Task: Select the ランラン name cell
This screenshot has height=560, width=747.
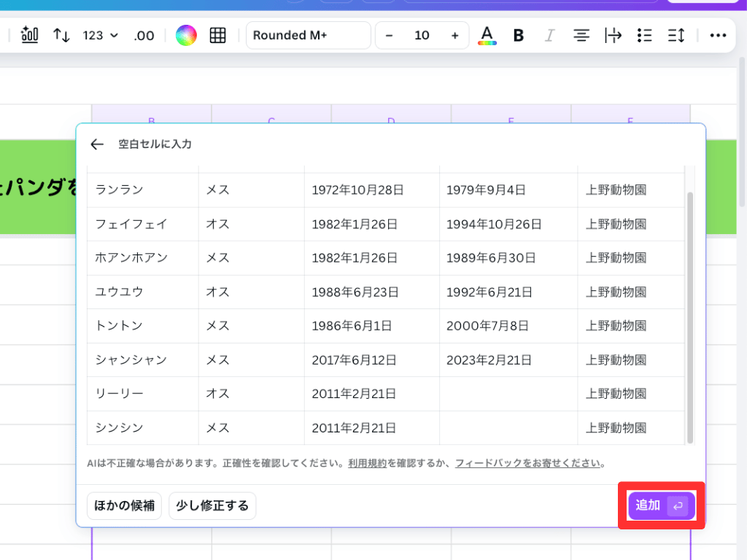Action: click(143, 190)
